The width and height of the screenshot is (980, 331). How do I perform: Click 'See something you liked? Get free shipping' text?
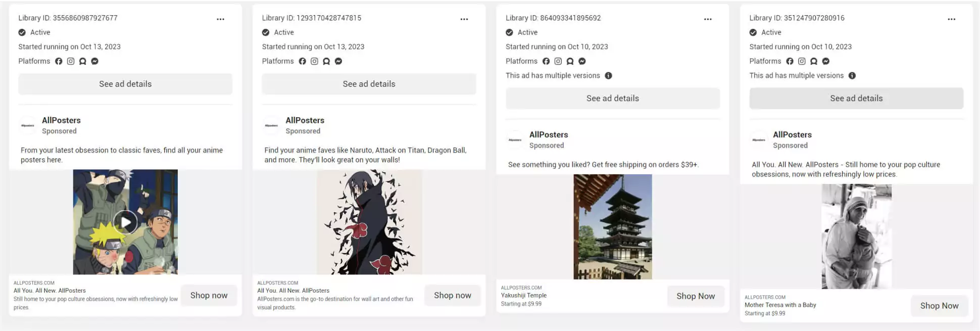tap(603, 165)
